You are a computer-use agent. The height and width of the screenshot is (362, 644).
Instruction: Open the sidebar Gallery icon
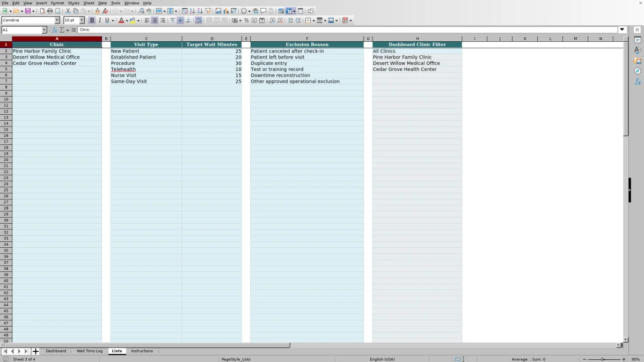click(x=638, y=61)
